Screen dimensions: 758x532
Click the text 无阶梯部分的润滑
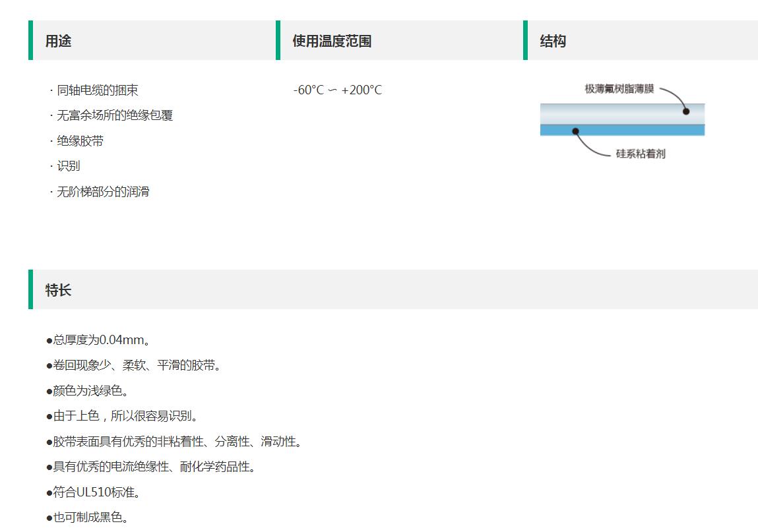(x=103, y=191)
